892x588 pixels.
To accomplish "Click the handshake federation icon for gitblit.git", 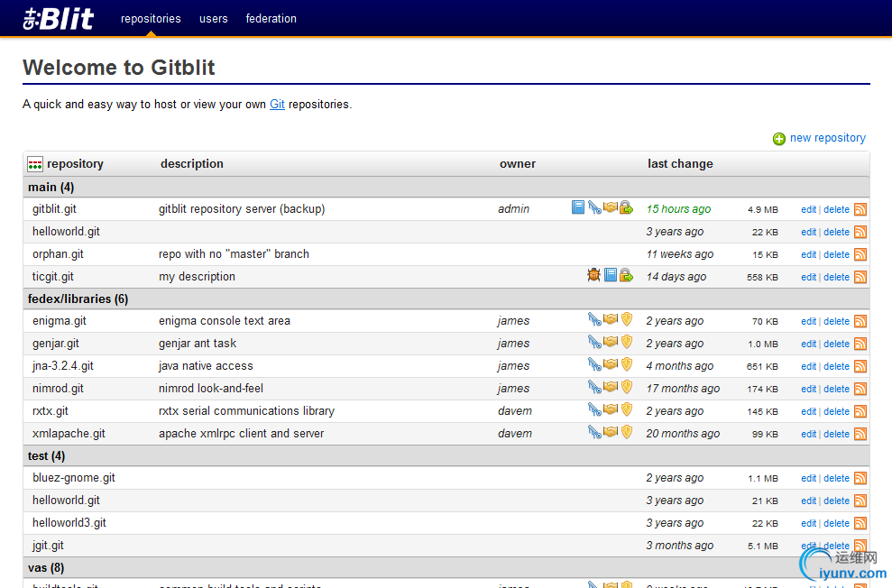I will (611, 207).
